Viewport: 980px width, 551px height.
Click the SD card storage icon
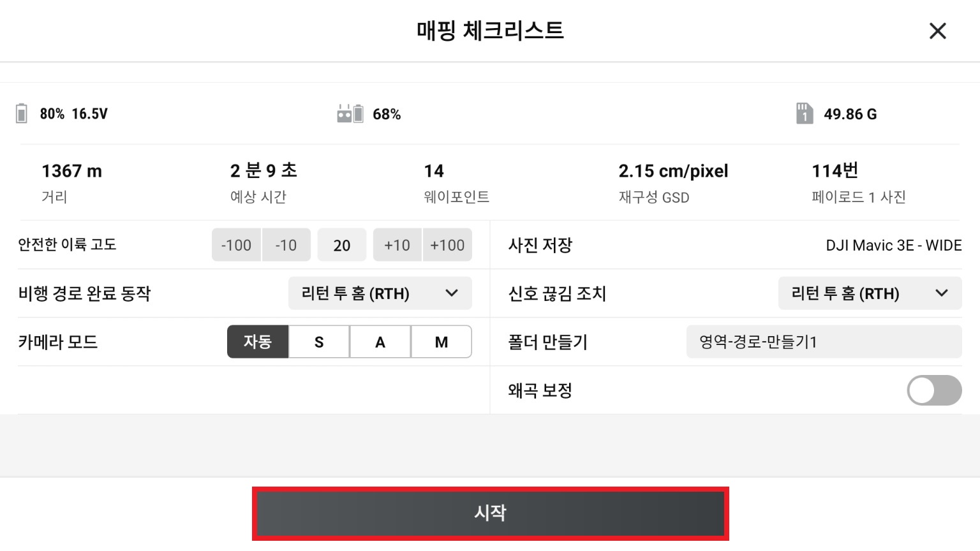click(x=805, y=114)
